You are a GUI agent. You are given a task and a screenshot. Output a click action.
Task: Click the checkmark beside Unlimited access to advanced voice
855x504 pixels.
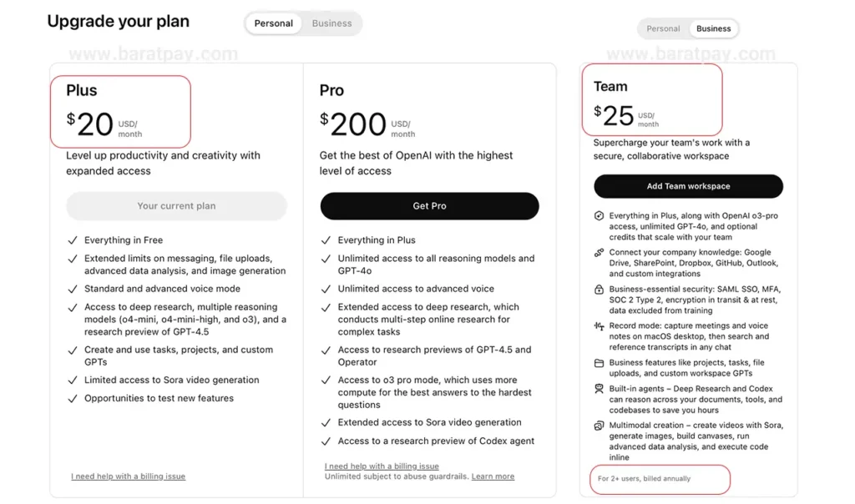coord(326,289)
